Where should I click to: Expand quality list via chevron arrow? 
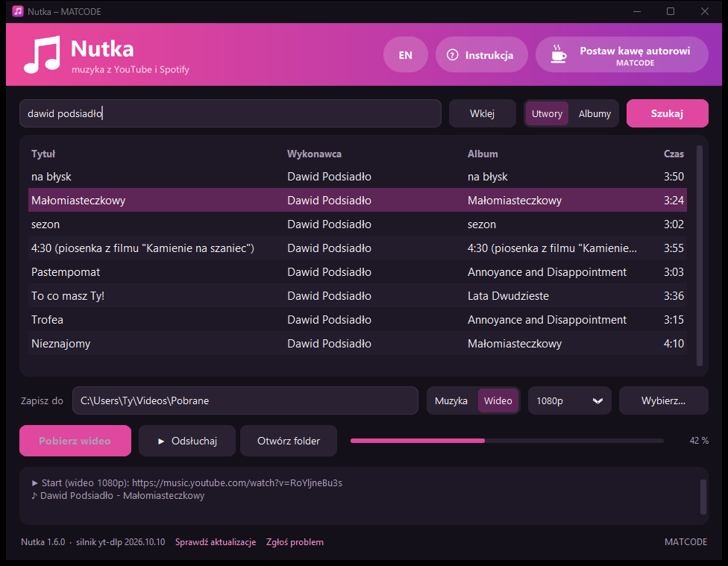coord(597,400)
